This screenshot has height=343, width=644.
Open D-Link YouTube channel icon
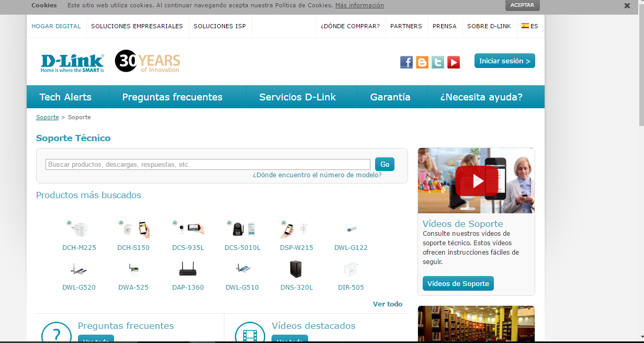[x=454, y=62]
